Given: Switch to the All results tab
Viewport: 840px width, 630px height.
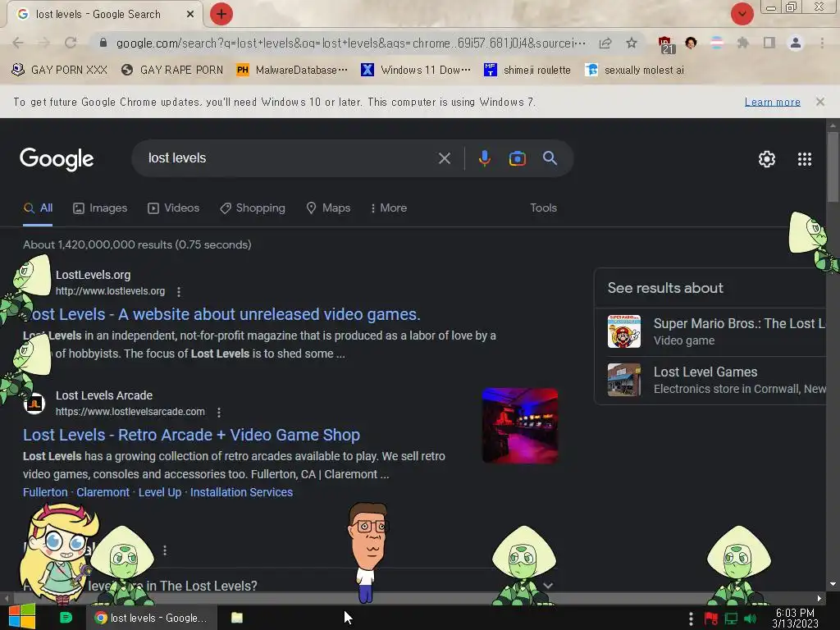Looking at the screenshot, I should (38, 208).
